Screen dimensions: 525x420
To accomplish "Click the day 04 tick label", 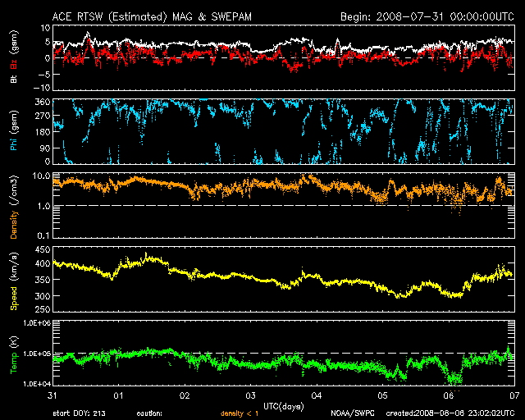I will click(317, 395).
